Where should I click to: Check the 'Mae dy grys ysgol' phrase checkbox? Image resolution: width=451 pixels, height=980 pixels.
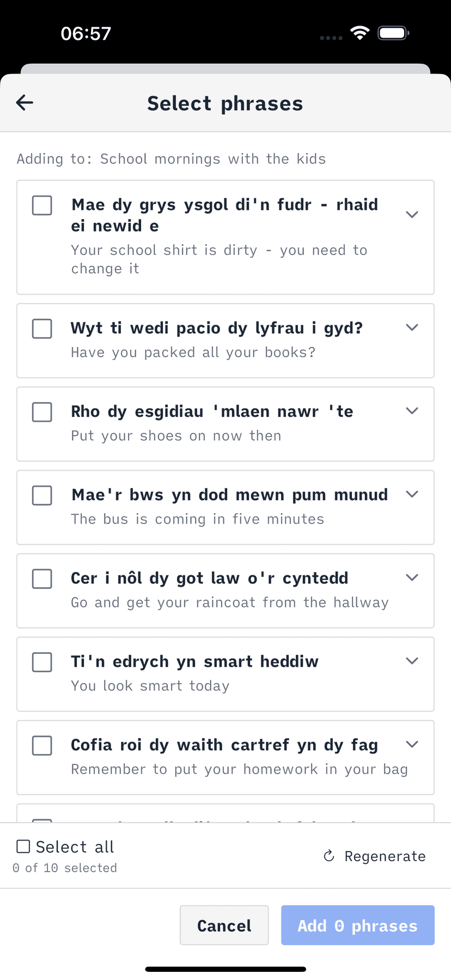coord(42,205)
